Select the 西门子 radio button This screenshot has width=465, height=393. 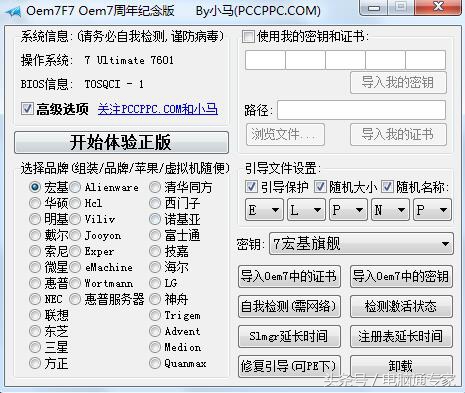coord(155,203)
